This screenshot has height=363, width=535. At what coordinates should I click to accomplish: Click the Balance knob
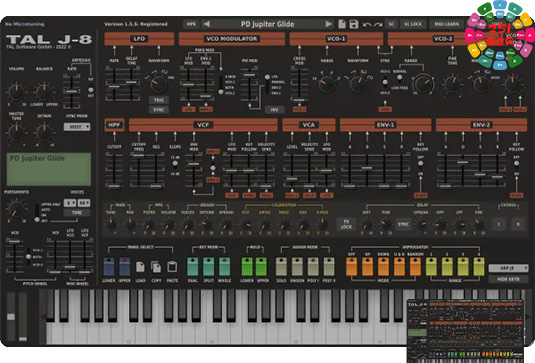(x=44, y=91)
